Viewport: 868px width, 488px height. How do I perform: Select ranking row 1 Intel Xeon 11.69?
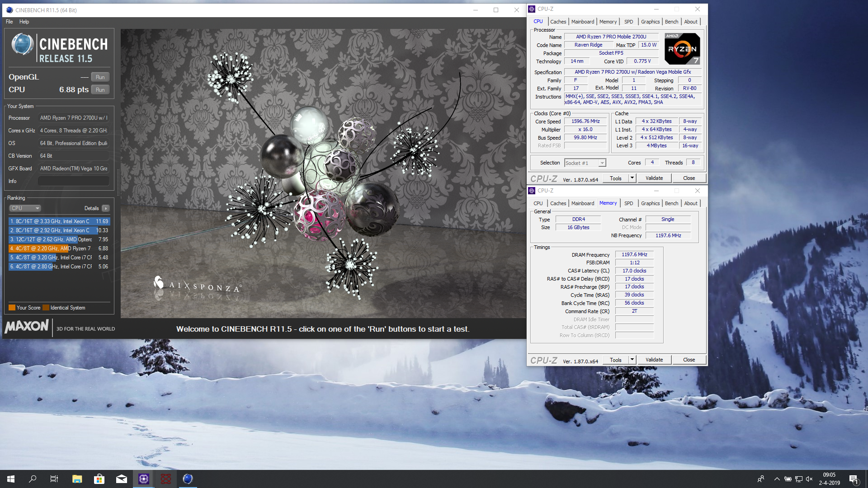59,221
